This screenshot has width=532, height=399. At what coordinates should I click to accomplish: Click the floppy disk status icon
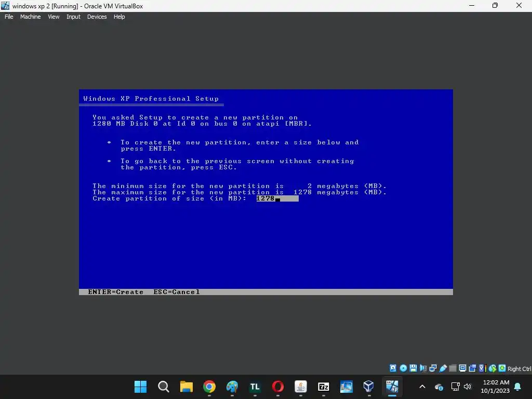pyautogui.click(x=413, y=368)
